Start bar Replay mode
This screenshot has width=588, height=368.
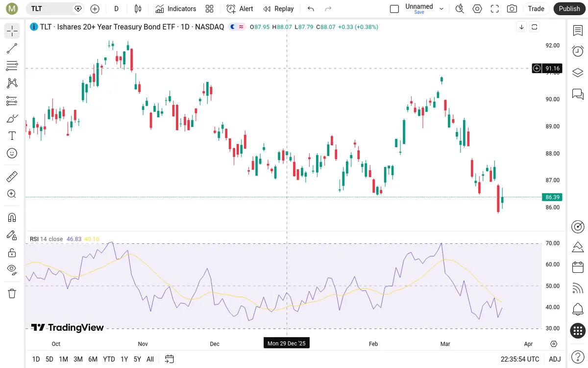278,9
